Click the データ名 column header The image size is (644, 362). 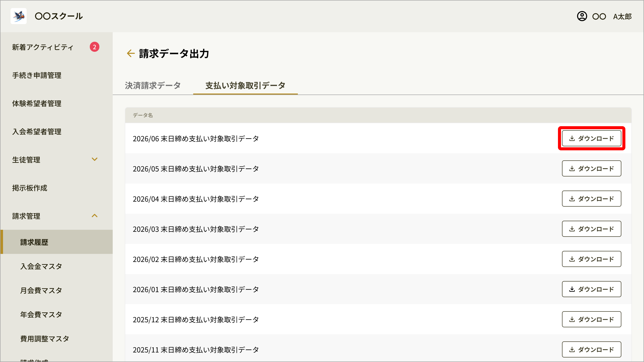[x=143, y=115]
